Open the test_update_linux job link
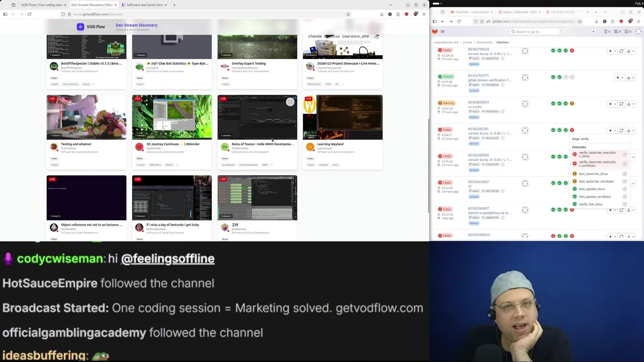This screenshot has height=362, width=644. pyautogui.click(x=592, y=189)
